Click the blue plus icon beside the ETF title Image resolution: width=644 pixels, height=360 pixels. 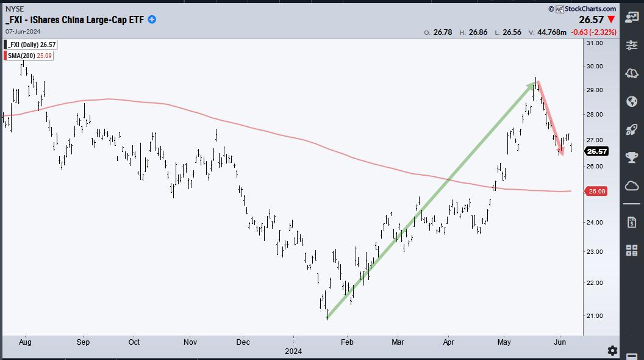coord(152,20)
